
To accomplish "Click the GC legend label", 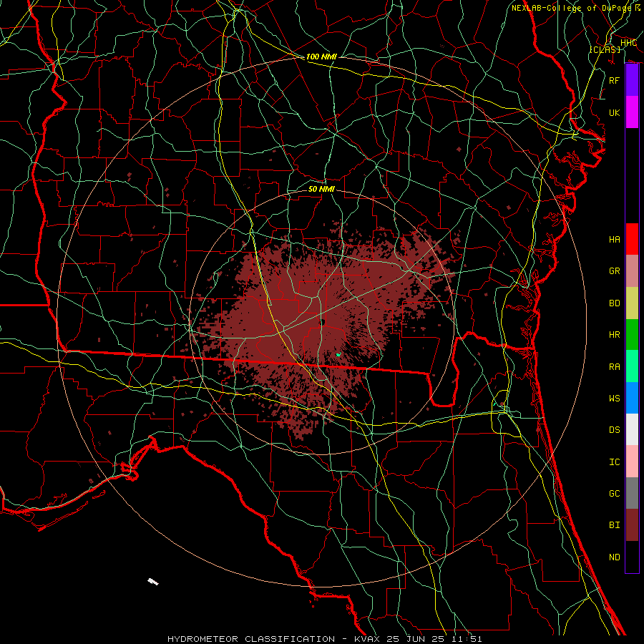I will pyautogui.click(x=614, y=494).
